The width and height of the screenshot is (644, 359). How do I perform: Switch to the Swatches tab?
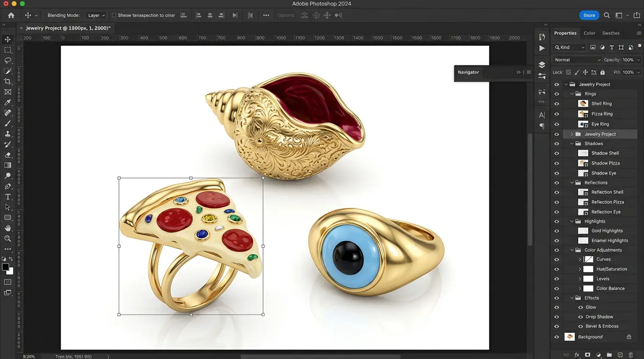click(x=611, y=33)
